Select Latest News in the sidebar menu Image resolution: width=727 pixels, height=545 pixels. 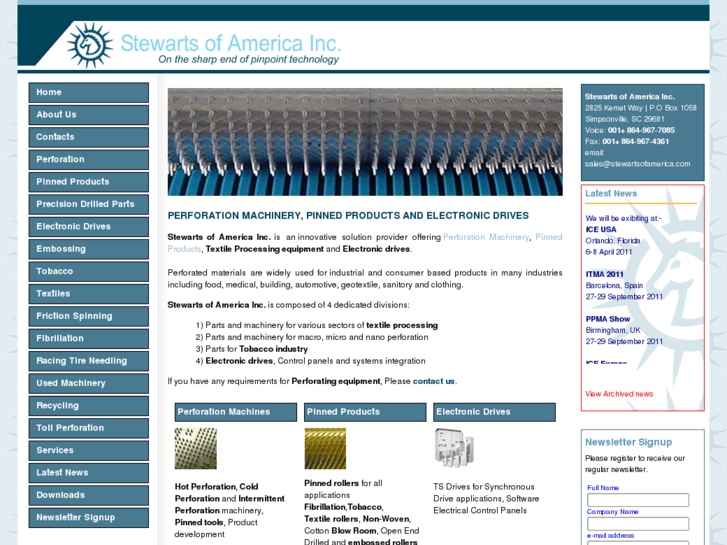tap(89, 473)
